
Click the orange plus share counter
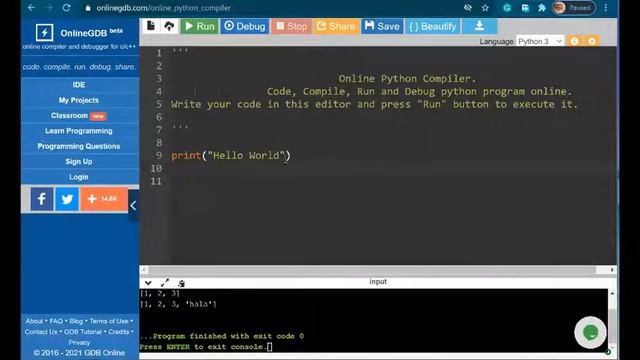click(104, 199)
